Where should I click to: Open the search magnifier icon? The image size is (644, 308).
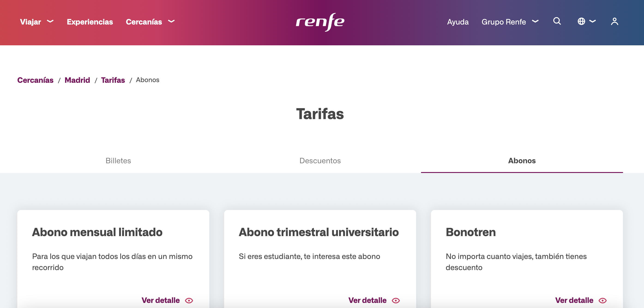557,21
